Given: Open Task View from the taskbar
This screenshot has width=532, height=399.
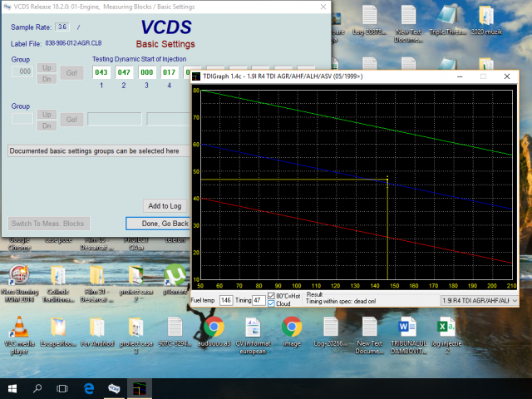Looking at the screenshot, I should click(x=62, y=388).
